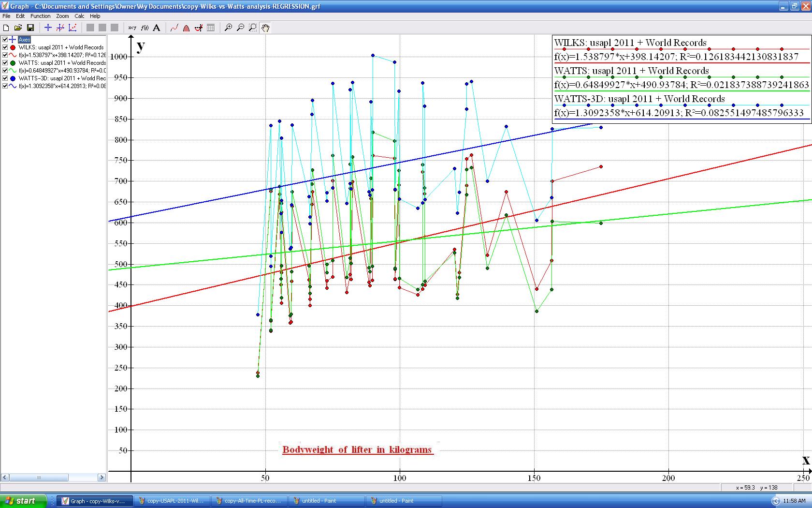Click the function list horizontal scrollbar thumb
The height and width of the screenshot is (508, 812).
pyautogui.click(x=39, y=478)
